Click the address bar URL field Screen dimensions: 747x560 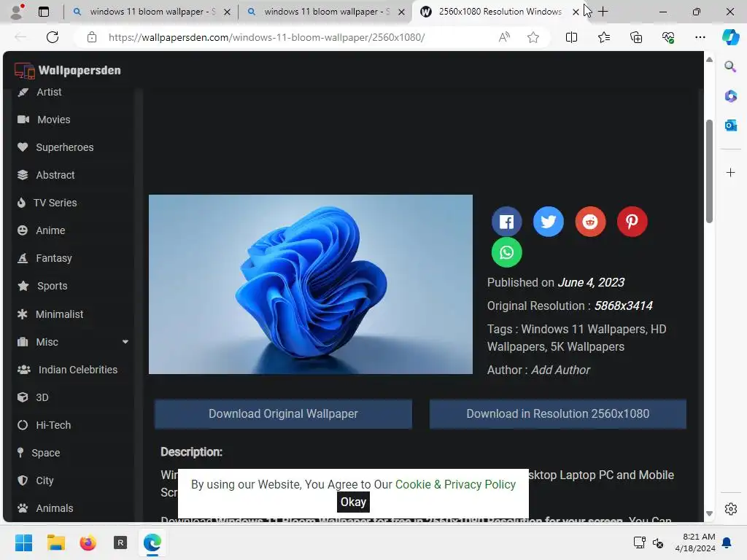tap(266, 37)
